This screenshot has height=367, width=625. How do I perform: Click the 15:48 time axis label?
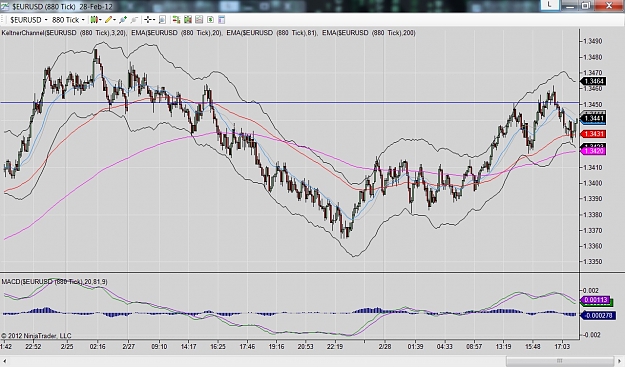(533, 347)
